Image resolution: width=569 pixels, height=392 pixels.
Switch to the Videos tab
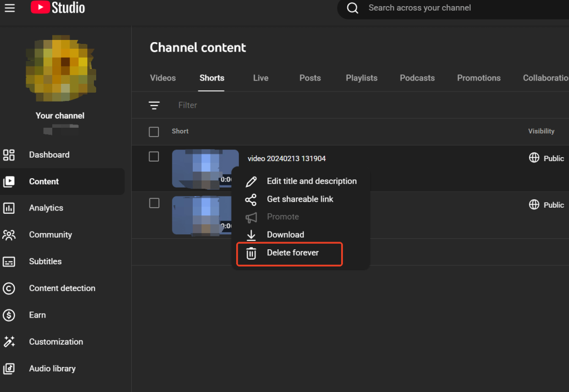coord(163,78)
